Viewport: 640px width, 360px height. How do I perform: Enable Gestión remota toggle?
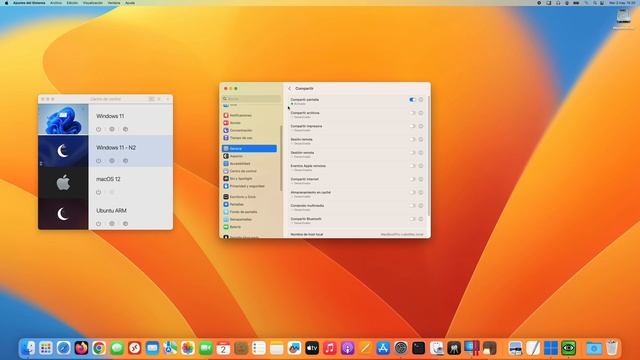412,153
